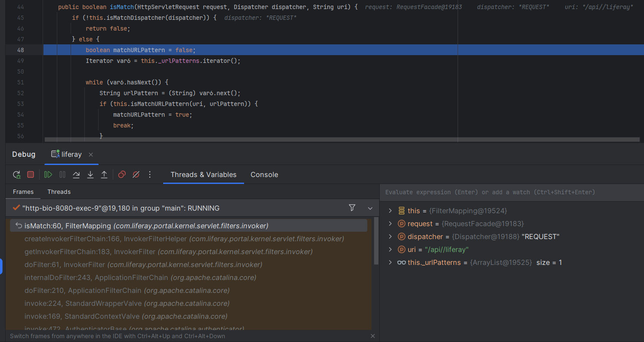Switch to the Console tab
Viewport: 644px width, 342px height.
[264, 174]
